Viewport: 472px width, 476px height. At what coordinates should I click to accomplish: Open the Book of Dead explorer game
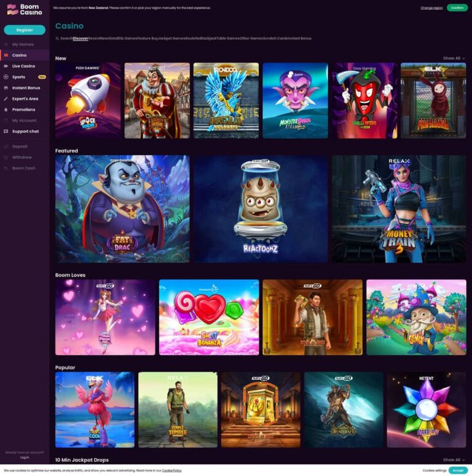pos(312,317)
